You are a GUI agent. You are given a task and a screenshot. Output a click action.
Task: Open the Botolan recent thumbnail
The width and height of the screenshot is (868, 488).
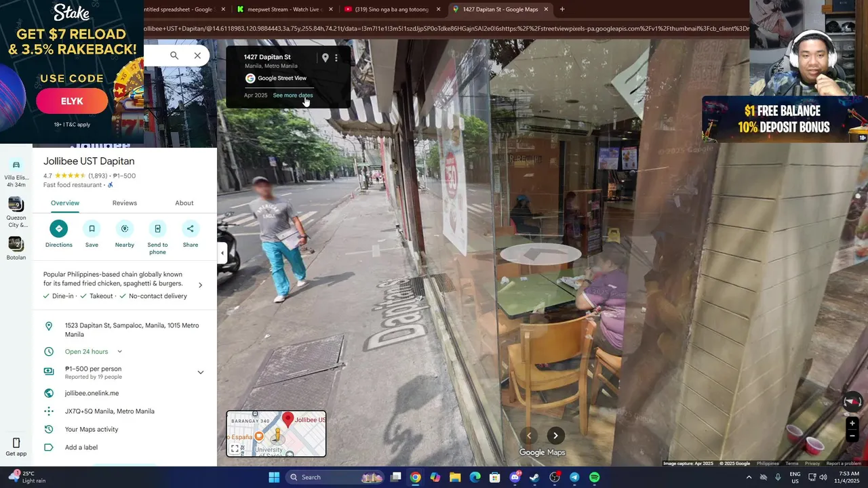tap(16, 243)
